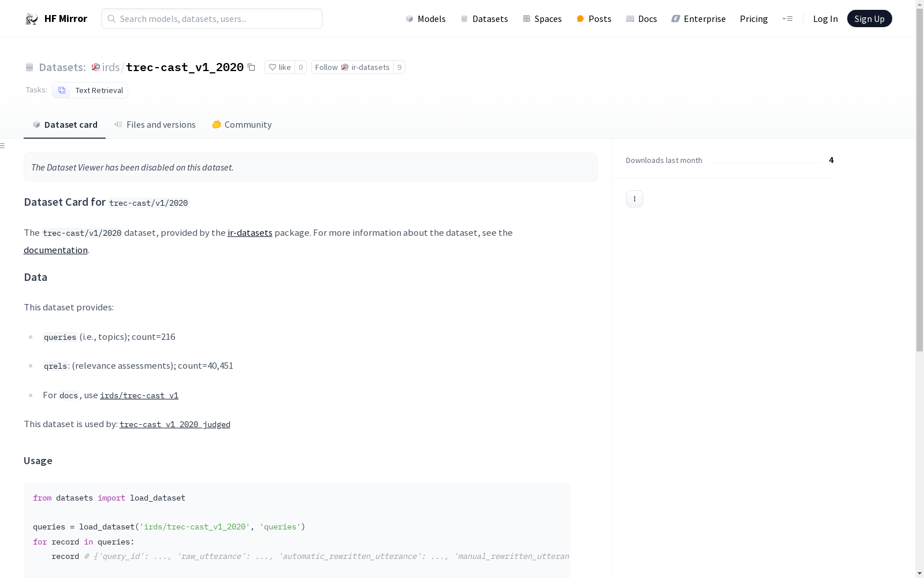Click the Sign Up button
The width and height of the screenshot is (924, 578).
(x=869, y=18)
